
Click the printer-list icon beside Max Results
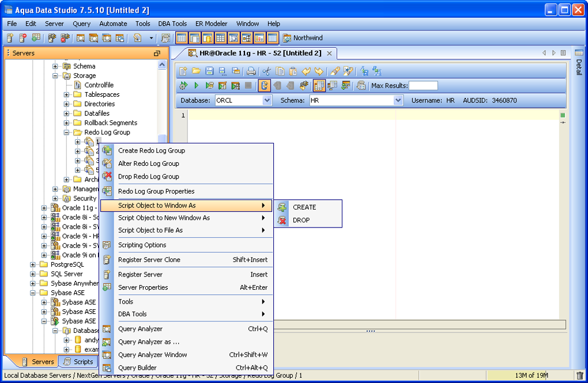tap(361, 86)
